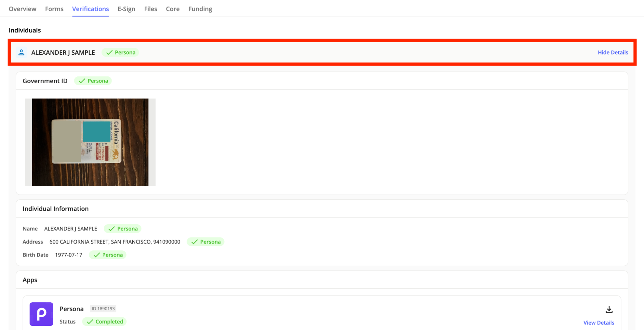Click the ID 1890193 tag

[103, 309]
